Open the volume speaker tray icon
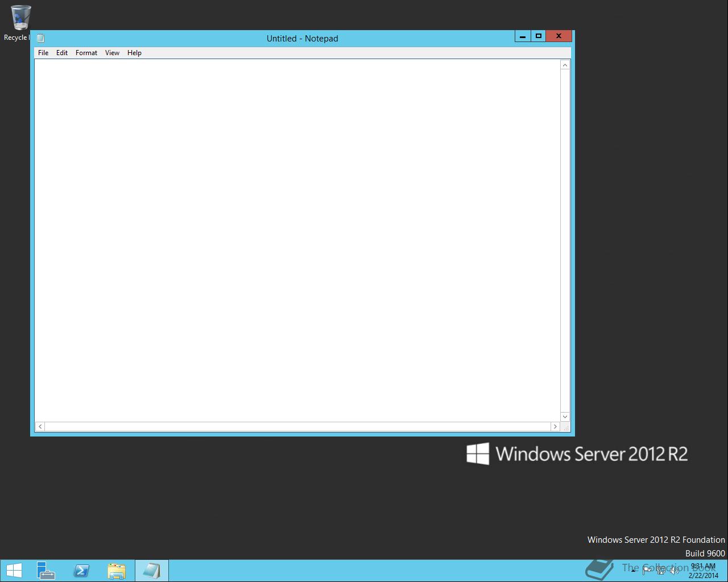The image size is (728, 582). pyautogui.click(x=675, y=571)
